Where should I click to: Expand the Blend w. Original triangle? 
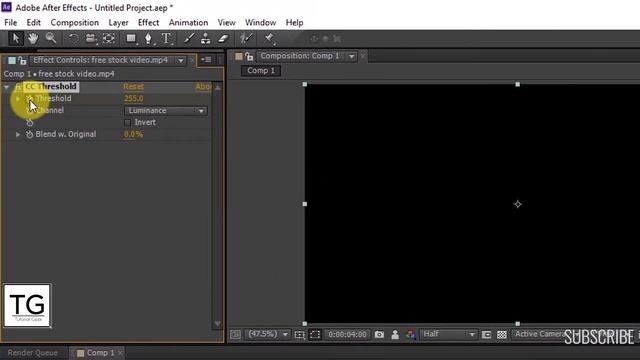18,134
